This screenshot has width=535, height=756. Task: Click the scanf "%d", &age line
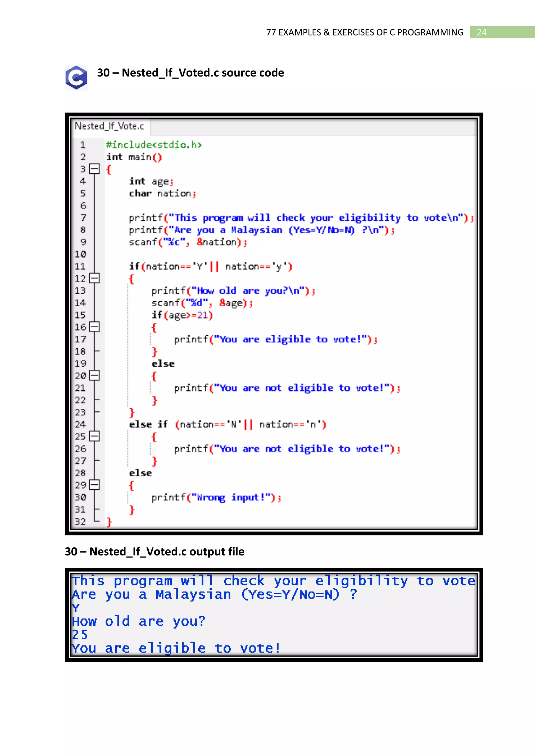[202, 303]
